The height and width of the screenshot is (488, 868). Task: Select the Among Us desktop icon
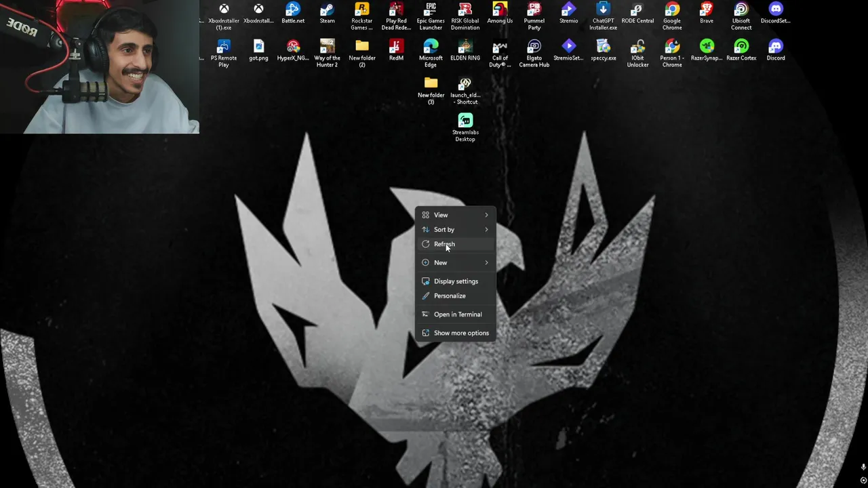click(x=500, y=13)
